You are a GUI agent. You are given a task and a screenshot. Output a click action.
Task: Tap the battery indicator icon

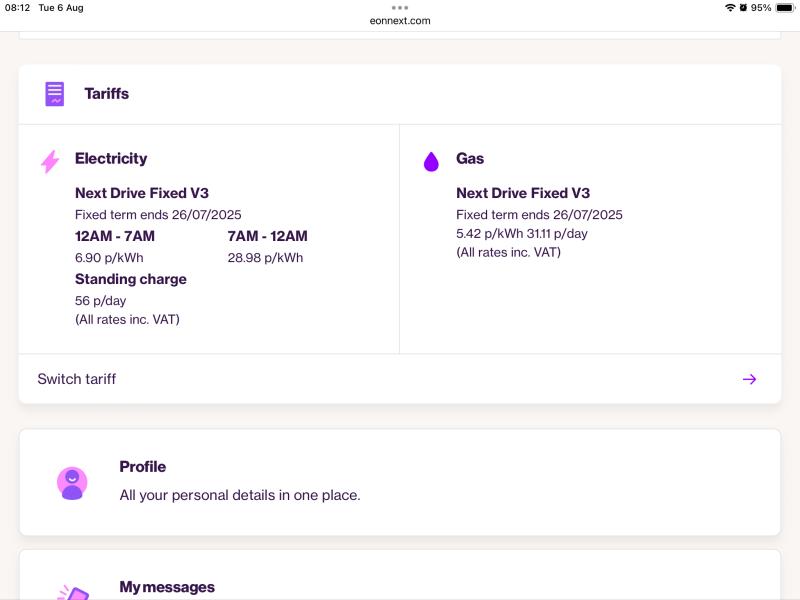[785, 8]
